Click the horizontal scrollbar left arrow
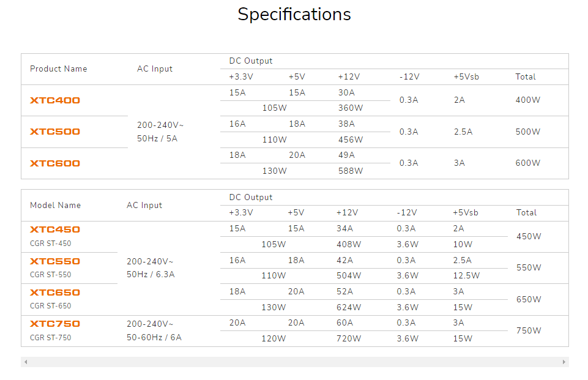588x380 pixels. coord(26,362)
